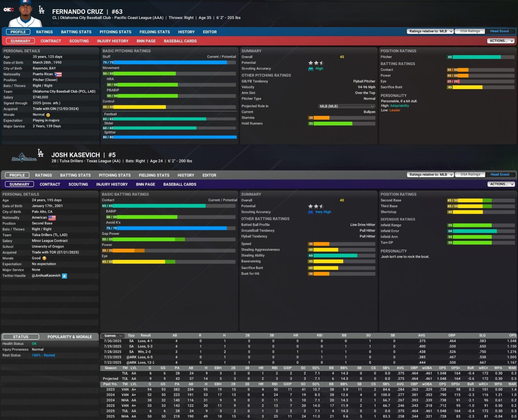Viewport: 518px width, 420px height.
Task: Switch Kasevich ratings to Head Scout
Action: [500, 174]
